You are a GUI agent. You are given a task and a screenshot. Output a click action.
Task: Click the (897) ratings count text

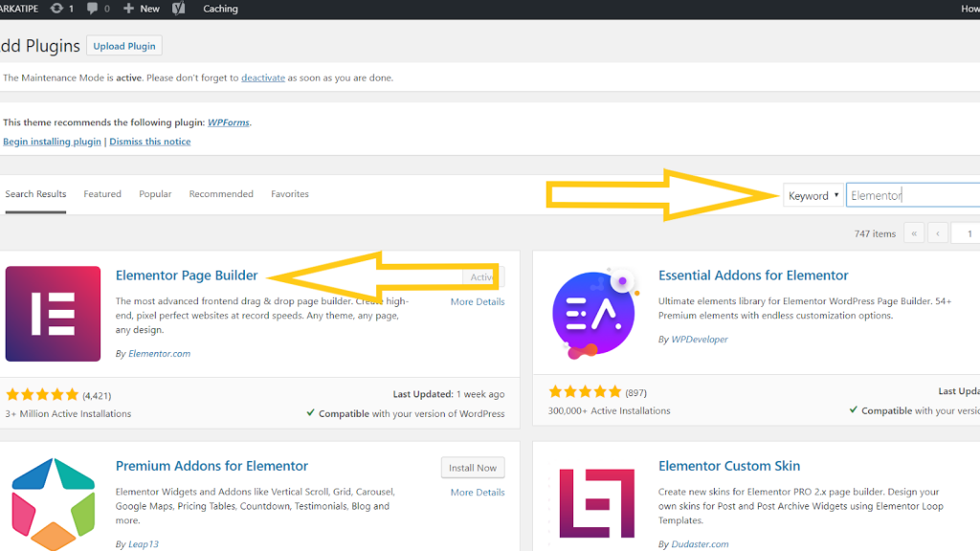[x=635, y=393]
